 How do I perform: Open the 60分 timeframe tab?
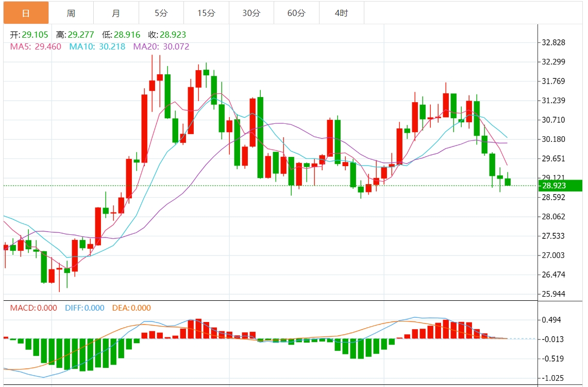click(296, 13)
